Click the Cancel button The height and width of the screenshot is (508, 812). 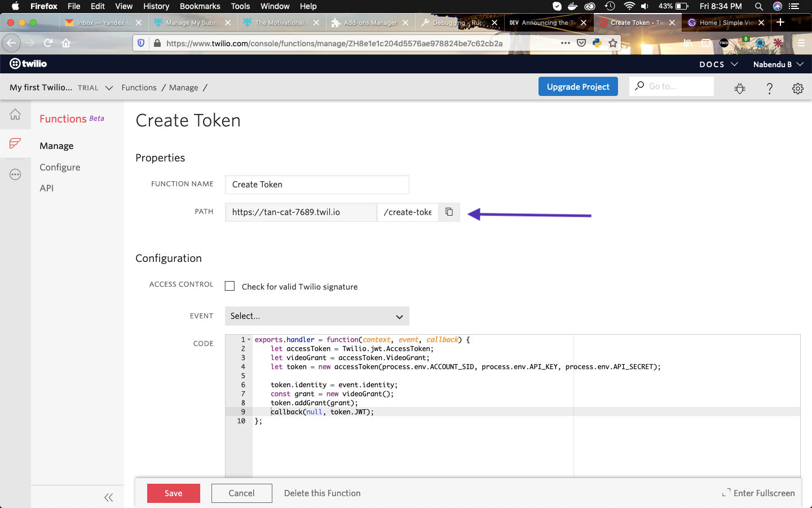[242, 493]
